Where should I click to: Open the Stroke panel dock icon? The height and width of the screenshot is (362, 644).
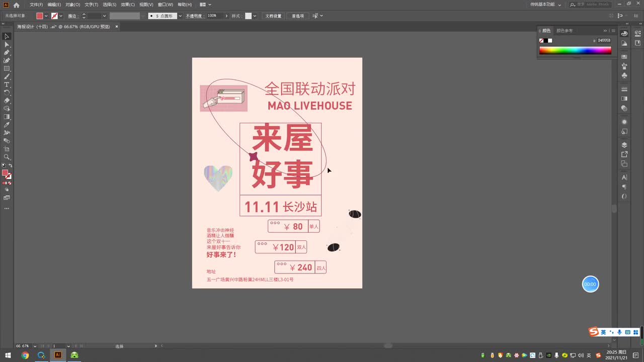click(x=624, y=89)
